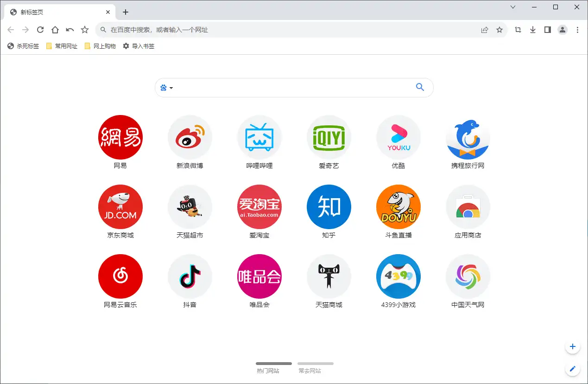Open the tab search chevron
Image resolution: width=588 pixels, height=384 pixels.
(512, 7)
